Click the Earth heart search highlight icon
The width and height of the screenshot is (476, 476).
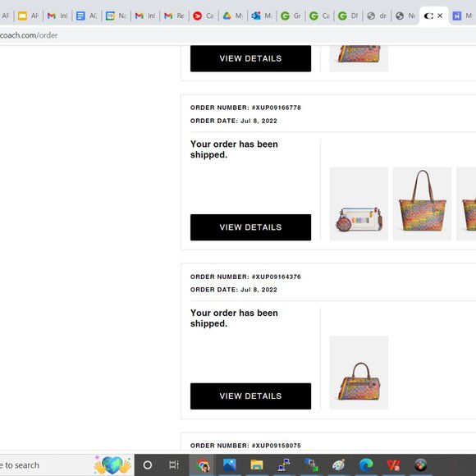[112, 465]
